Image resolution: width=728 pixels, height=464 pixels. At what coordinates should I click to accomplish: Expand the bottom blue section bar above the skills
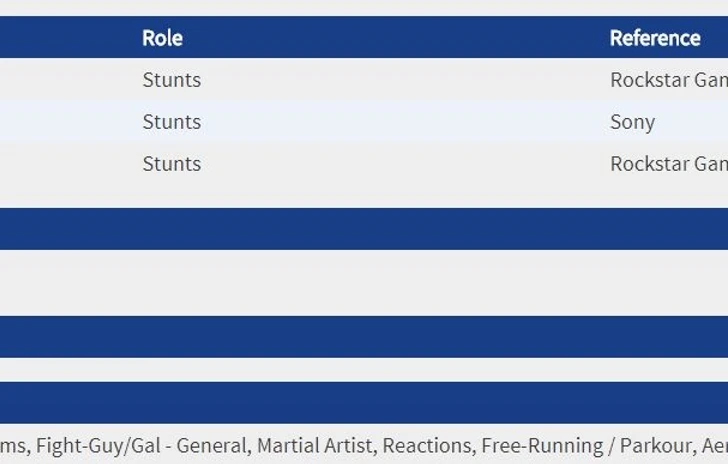[364, 402]
